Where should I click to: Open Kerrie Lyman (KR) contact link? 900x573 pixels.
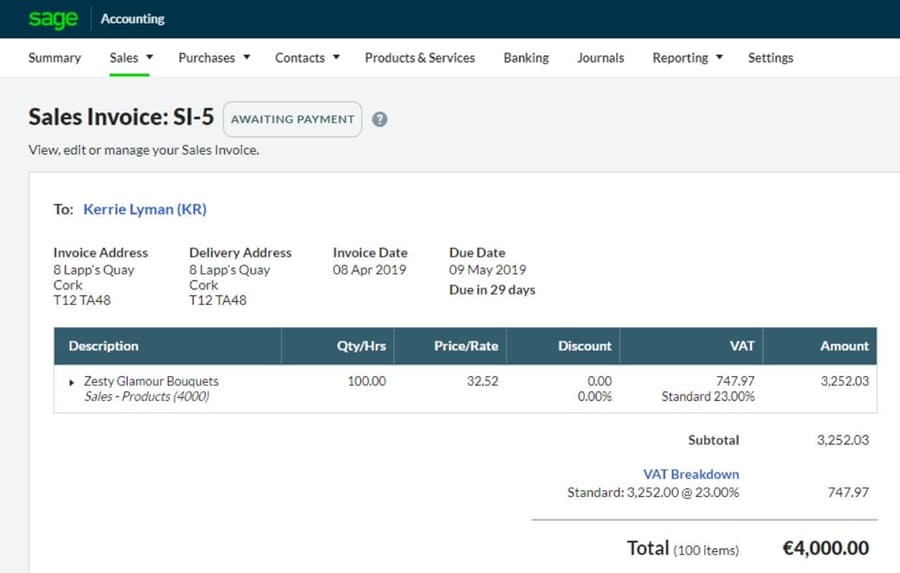point(144,209)
